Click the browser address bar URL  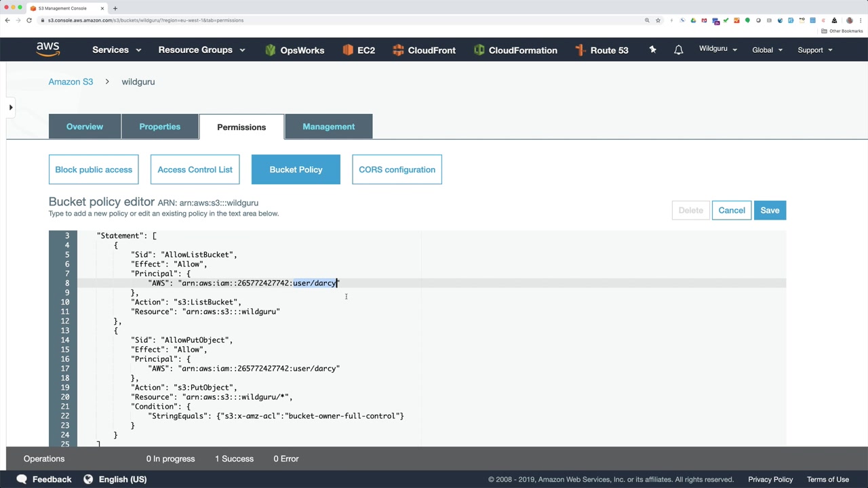coord(146,20)
